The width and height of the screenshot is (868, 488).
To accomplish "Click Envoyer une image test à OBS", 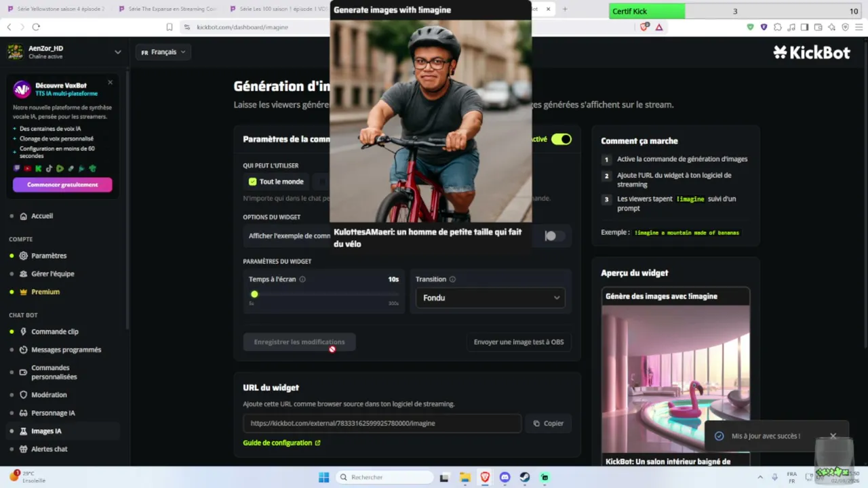I will [519, 342].
